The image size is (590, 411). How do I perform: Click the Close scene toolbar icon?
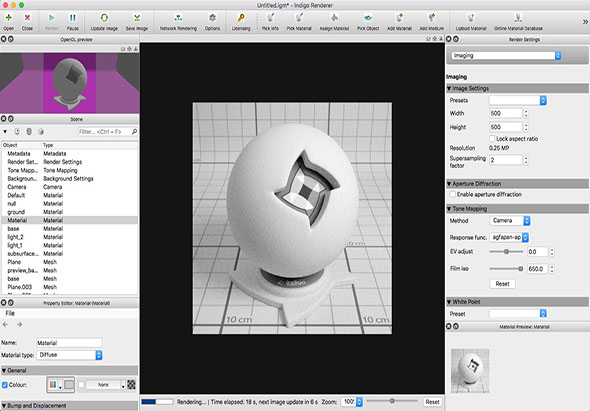[27, 21]
